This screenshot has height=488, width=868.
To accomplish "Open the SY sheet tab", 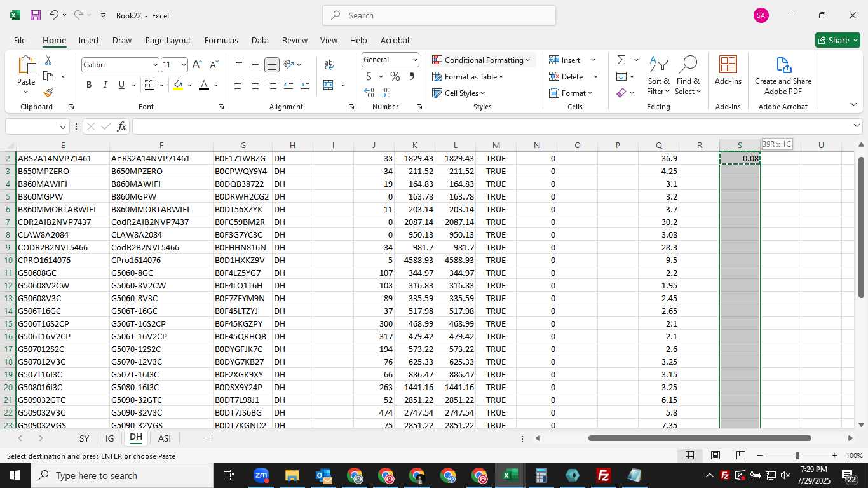I will 84,438.
